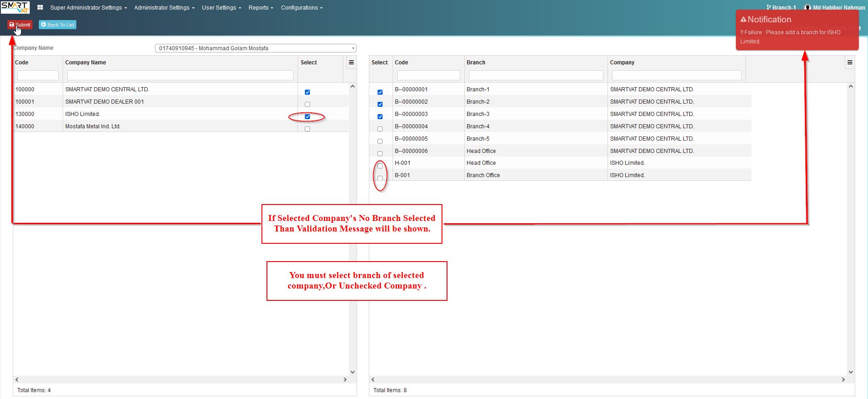Expand Reports menu
The image size is (868, 399).
click(x=261, y=8)
